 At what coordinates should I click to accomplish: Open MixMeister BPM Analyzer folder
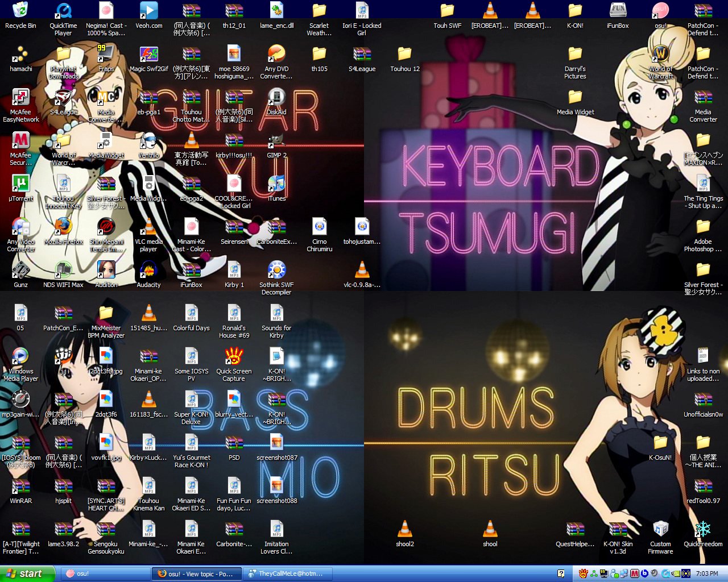[x=106, y=322]
